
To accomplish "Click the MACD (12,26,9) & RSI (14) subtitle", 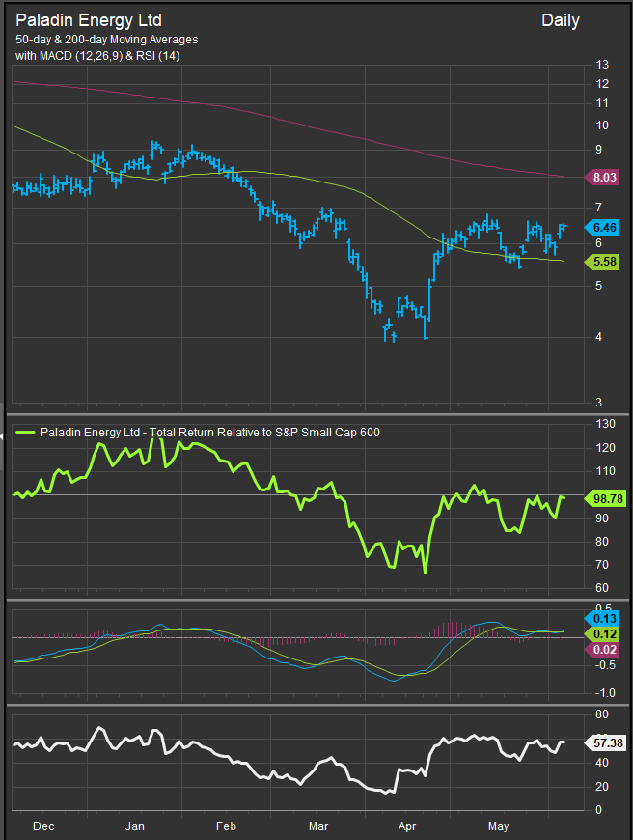I will (x=97, y=56).
